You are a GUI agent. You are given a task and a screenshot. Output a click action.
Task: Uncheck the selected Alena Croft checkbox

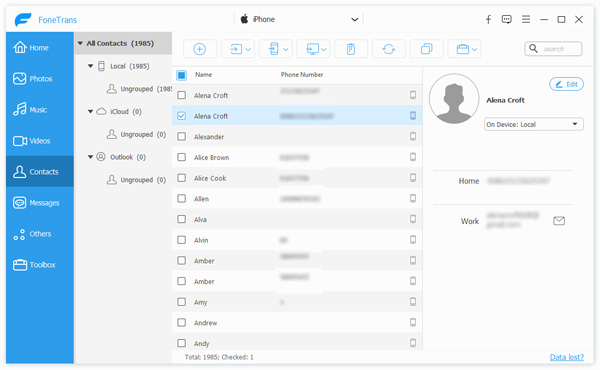182,116
